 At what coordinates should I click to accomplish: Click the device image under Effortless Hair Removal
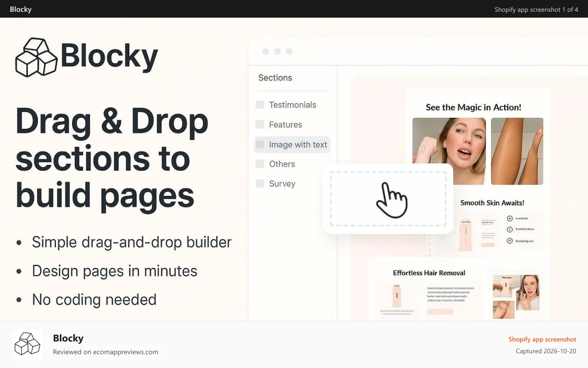click(x=396, y=296)
